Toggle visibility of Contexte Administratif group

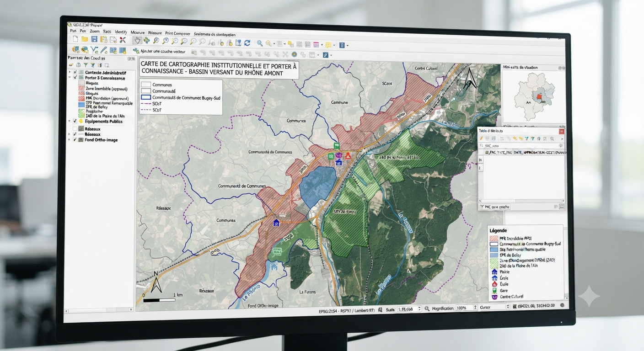click(x=75, y=73)
